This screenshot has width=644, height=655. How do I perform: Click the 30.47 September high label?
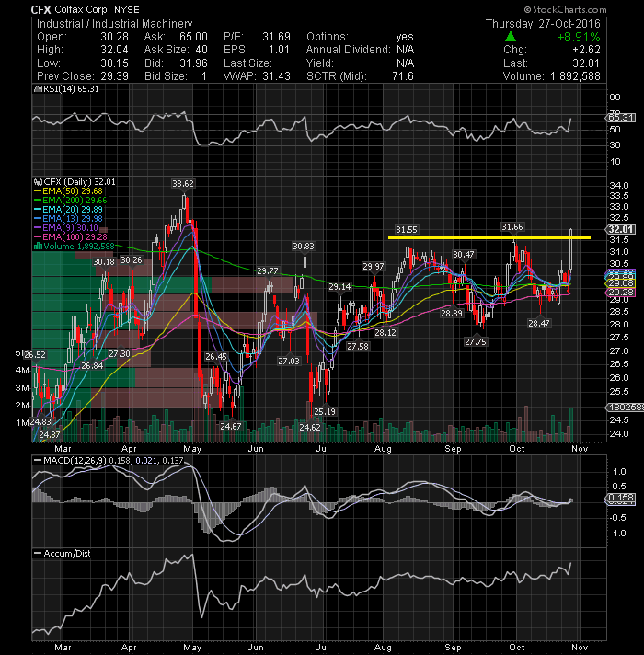pos(464,255)
